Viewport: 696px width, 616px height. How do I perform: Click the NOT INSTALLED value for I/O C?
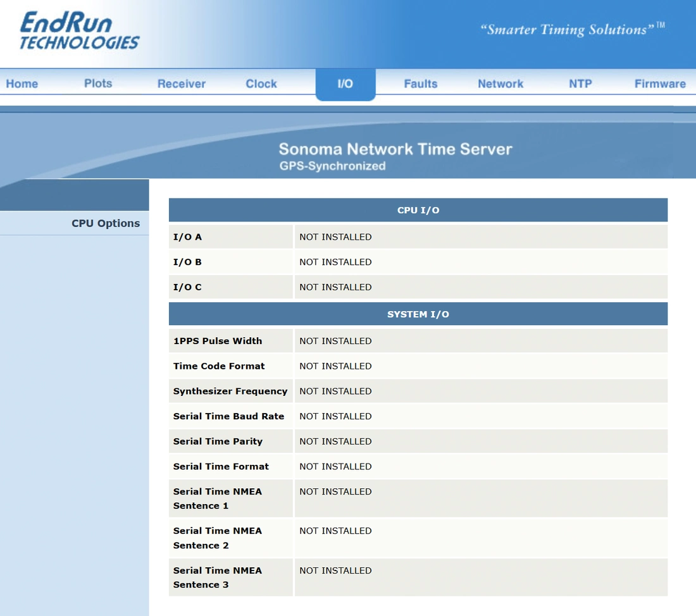(335, 287)
